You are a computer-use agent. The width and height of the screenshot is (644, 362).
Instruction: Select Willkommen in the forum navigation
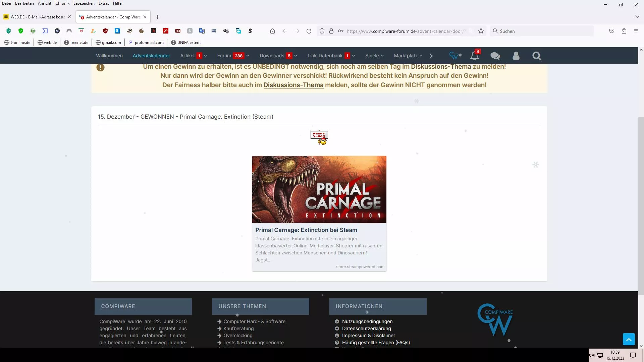click(109, 56)
